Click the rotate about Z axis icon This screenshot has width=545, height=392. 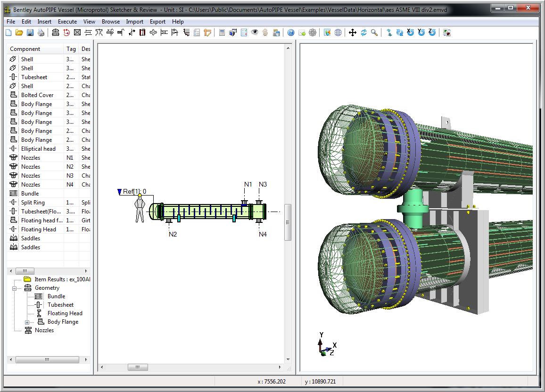(x=432, y=33)
